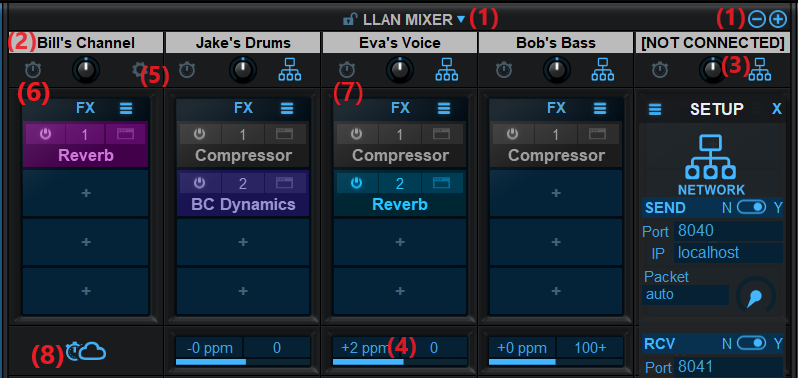The width and height of the screenshot is (798, 378).
Task: Open FX menu on Bill's Channel
Action: coord(126,108)
